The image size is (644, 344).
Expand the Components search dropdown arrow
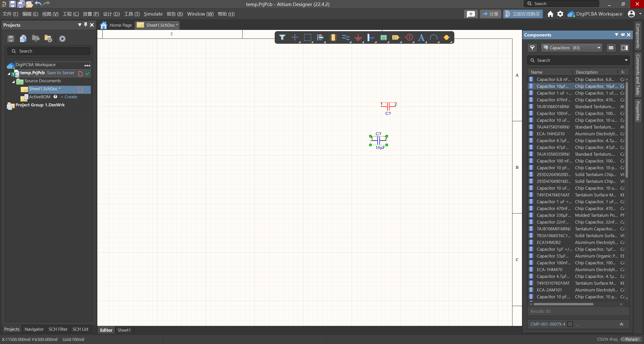[626, 60]
